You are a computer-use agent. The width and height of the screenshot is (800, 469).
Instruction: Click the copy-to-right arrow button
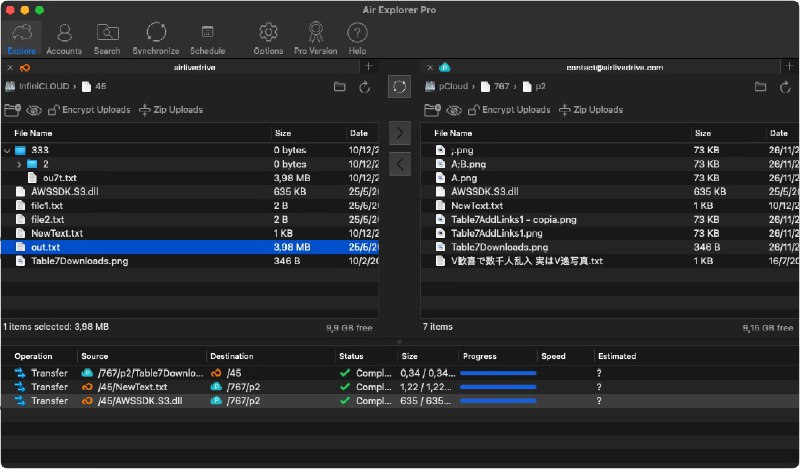click(399, 133)
